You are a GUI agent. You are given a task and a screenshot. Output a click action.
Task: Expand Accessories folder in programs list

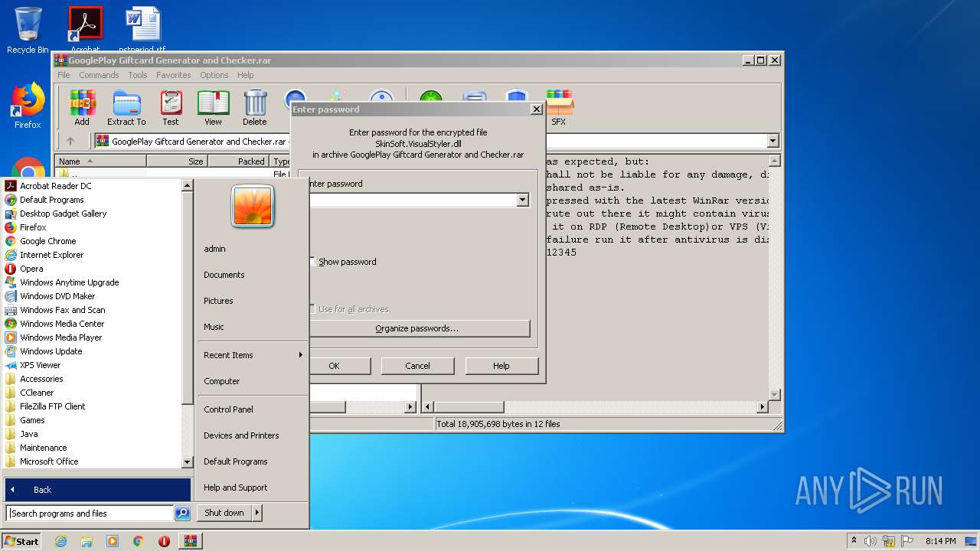pyautogui.click(x=41, y=379)
